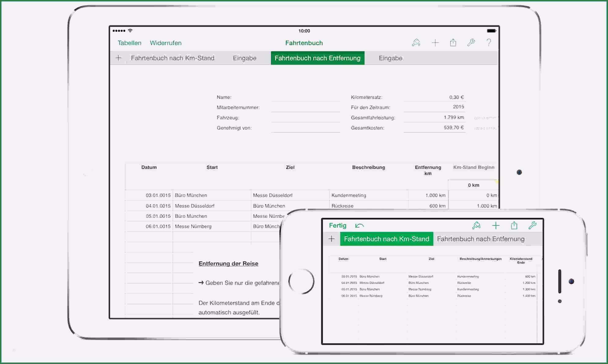
Task: Tap the format paintbrush icon on iPad
Action: click(416, 43)
